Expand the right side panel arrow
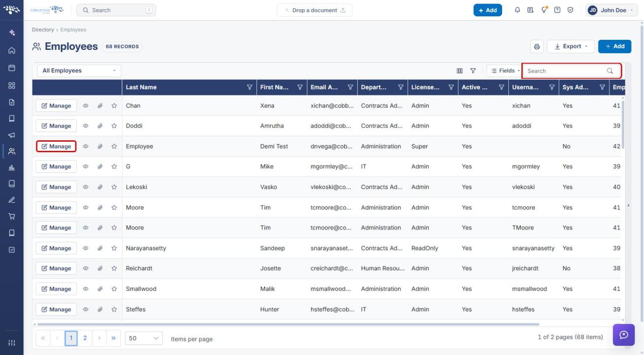The width and height of the screenshot is (644, 355). [629, 205]
